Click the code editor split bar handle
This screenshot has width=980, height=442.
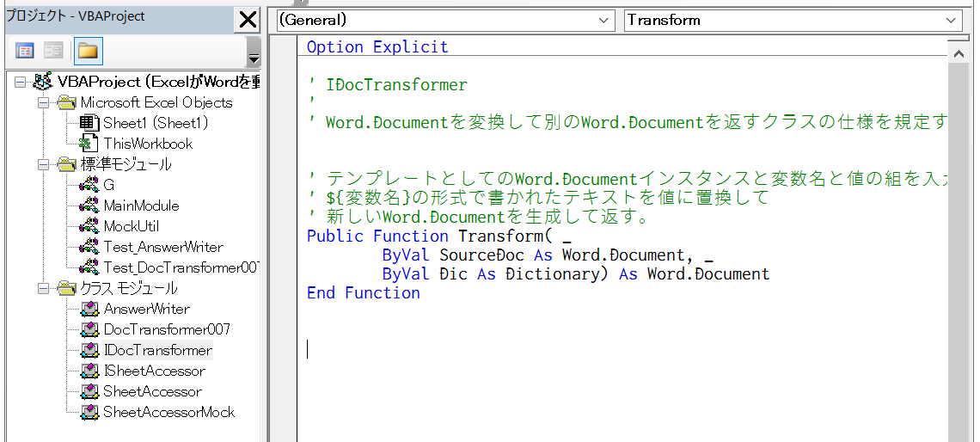958,39
